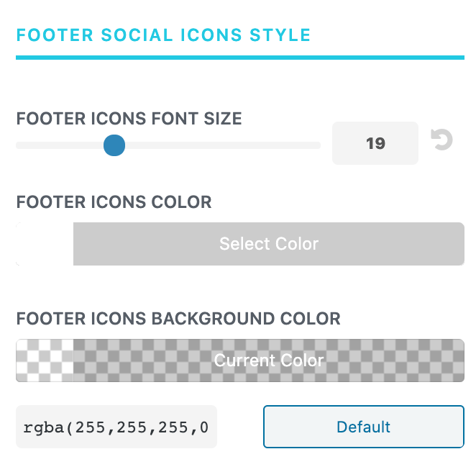
Task: Set the font size slider to minimum end
Action: [18, 145]
